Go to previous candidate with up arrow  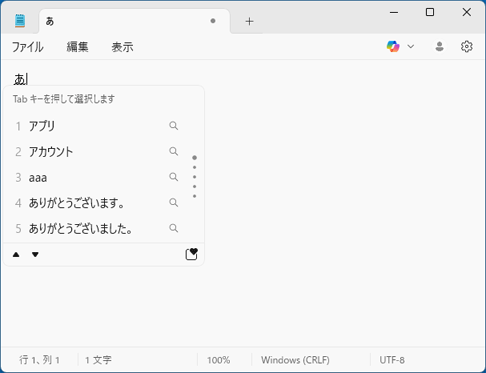pos(16,255)
